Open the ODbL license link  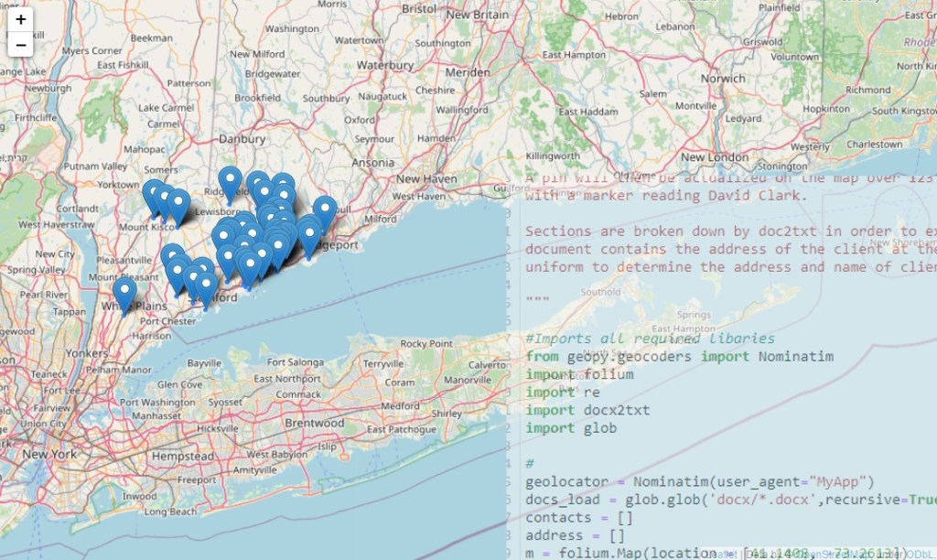918,553
